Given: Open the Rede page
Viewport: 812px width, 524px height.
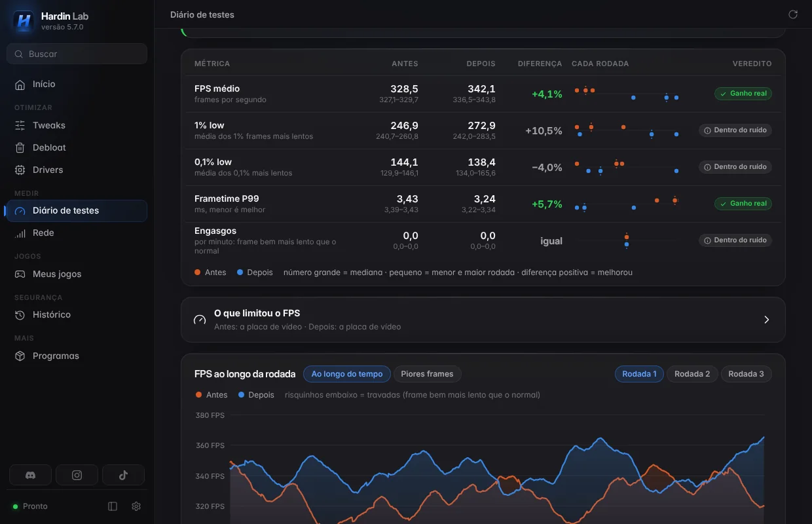Looking at the screenshot, I should (77, 233).
